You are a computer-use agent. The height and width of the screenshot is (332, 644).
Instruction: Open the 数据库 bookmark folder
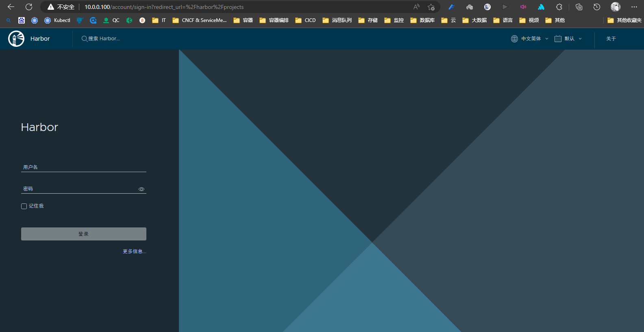tap(422, 20)
